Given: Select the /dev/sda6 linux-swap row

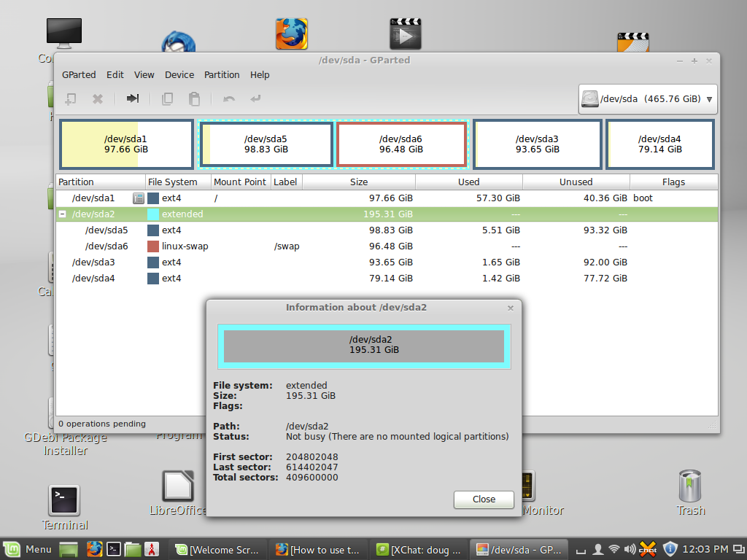Looking at the screenshot, I should [x=387, y=246].
